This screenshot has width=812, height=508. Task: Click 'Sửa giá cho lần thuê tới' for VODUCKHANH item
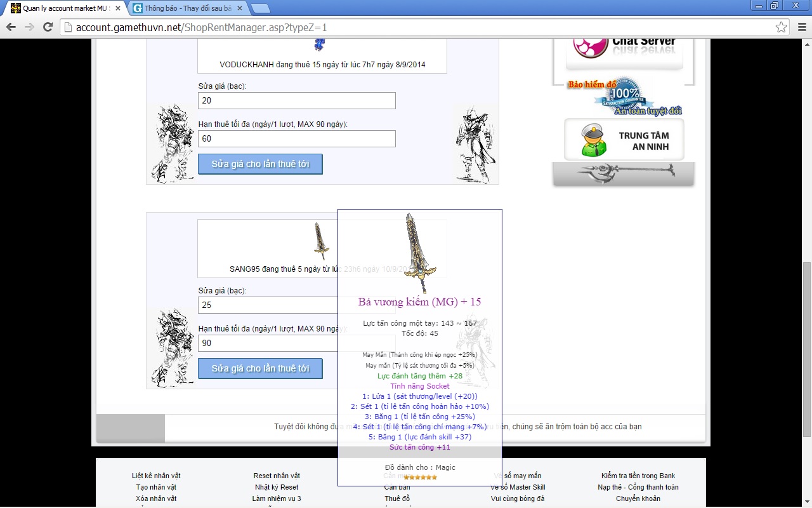(260, 164)
